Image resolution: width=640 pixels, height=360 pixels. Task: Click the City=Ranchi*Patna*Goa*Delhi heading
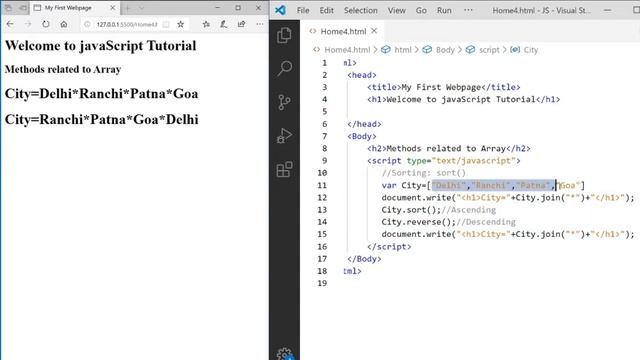(x=101, y=120)
